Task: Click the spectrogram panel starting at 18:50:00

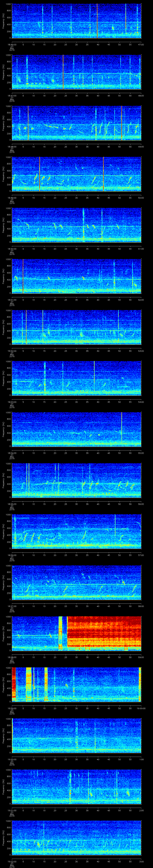Action: click(x=76, y=225)
